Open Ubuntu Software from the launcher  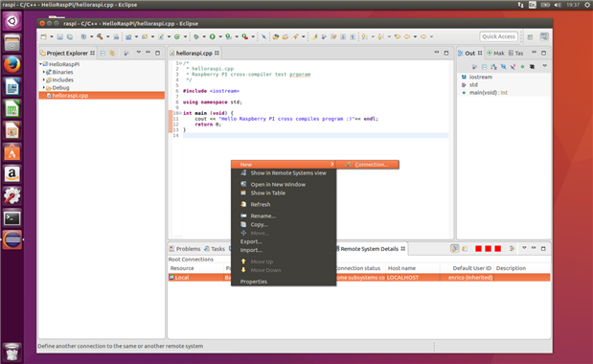coord(12,152)
